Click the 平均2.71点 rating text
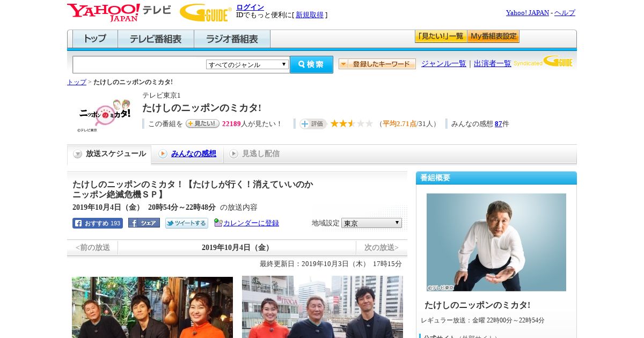Image resolution: width=644 pixels, height=338 pixels. [399, 124]
